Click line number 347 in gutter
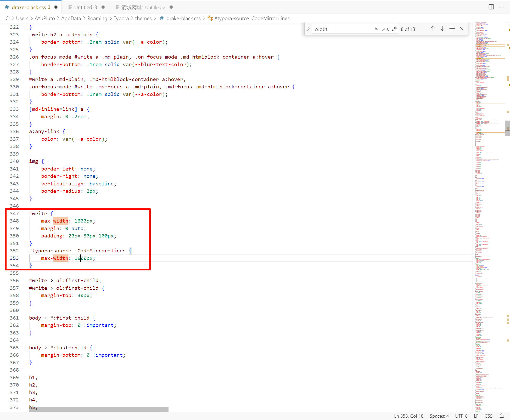Image resolution: width=510 pixels, height=420 pixels. 14,213
